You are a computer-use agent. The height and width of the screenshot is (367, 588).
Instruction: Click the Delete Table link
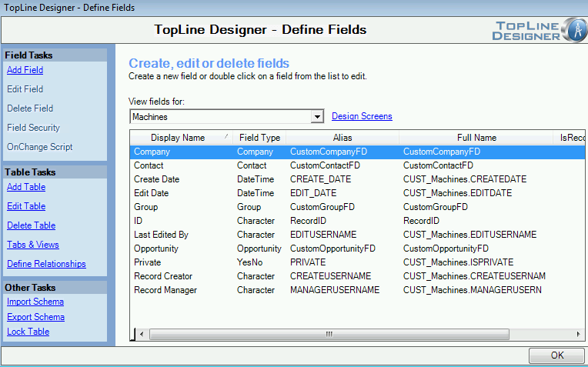31,225
